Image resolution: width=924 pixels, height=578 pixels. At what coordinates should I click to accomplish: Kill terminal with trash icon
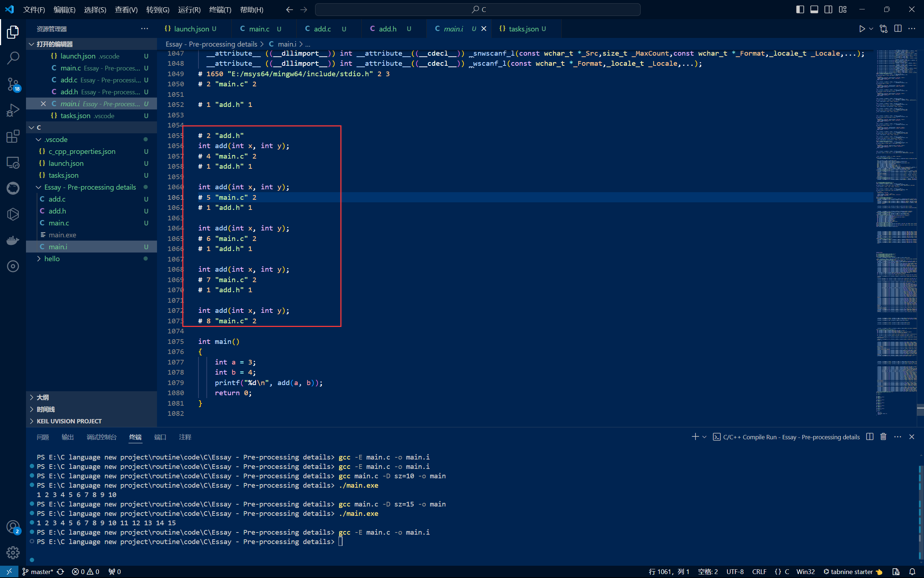pos(883,436)
